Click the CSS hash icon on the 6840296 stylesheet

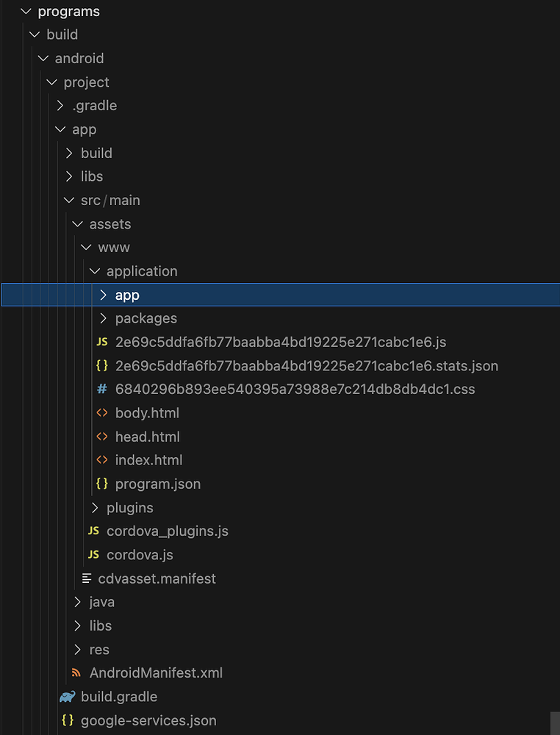[x=103, y=389]
